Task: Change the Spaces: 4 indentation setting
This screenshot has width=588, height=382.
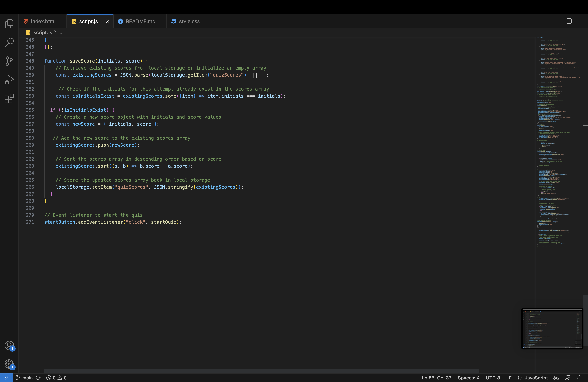Action: coord(468,378)
